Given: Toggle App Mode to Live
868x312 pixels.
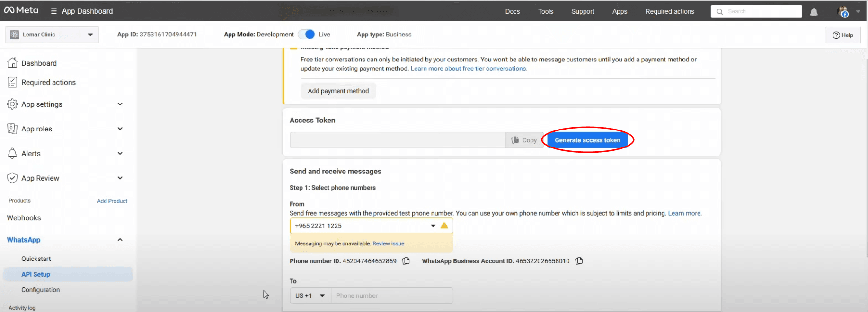Looking at the screenshot, I should pos(309,35).
